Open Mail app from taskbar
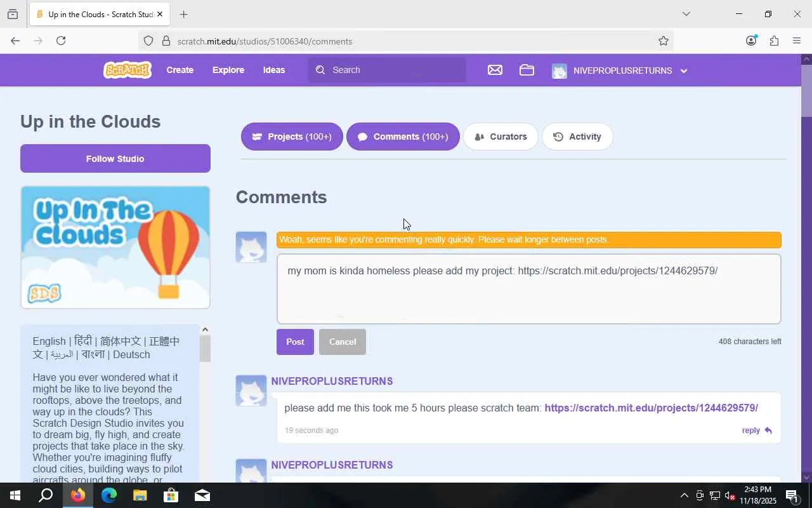The width and height of the screenshot is (812, 508). click(202, 495)
